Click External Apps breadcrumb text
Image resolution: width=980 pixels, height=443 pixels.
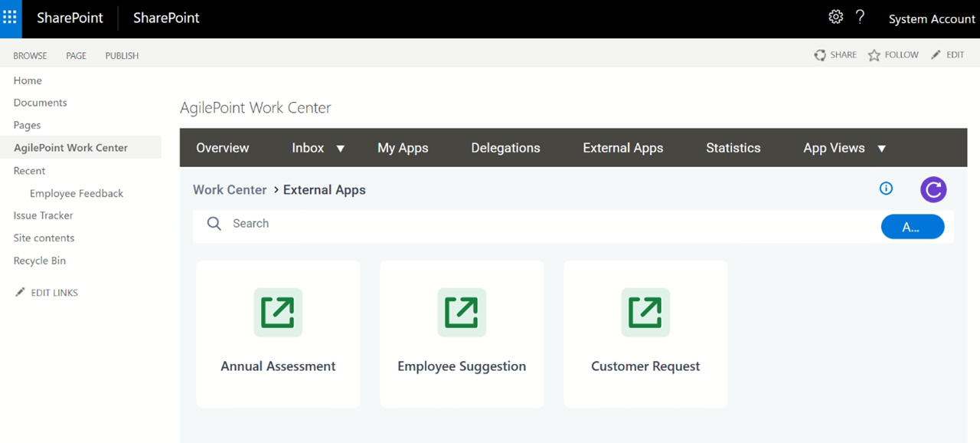pyautogui.click(x=325, y=190)
